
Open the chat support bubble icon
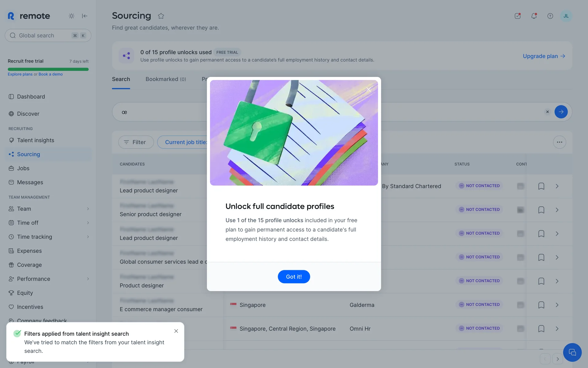pos(572,352)
